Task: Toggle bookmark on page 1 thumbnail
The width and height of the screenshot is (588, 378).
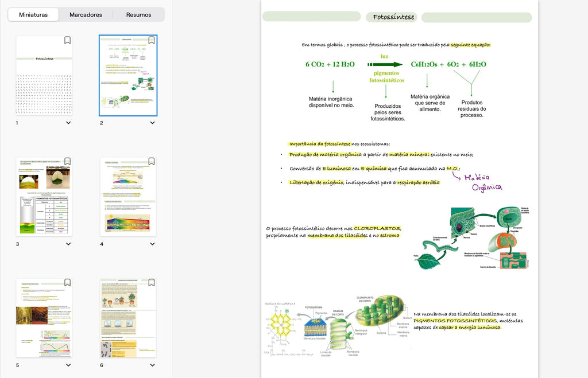Action: [68, 40]
